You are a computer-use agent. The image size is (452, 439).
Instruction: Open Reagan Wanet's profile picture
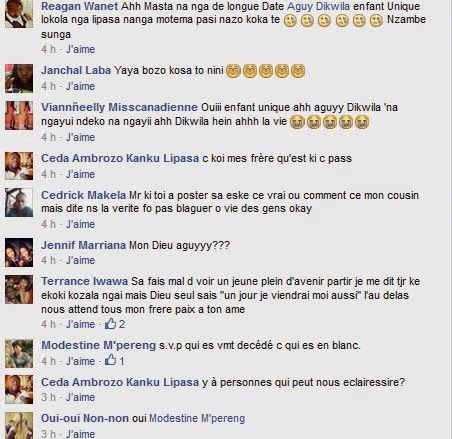[x=19, y=14]
